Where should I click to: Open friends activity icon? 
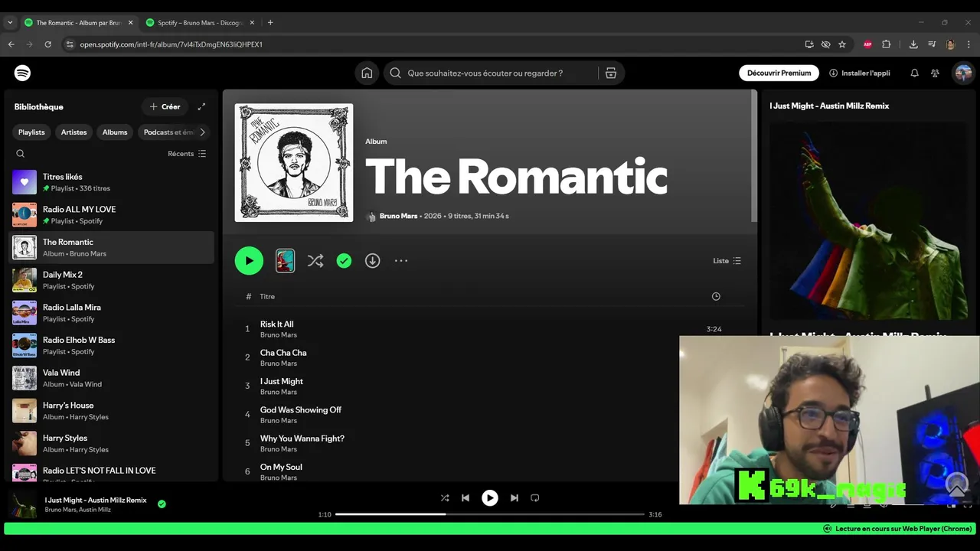click(935, 73)
